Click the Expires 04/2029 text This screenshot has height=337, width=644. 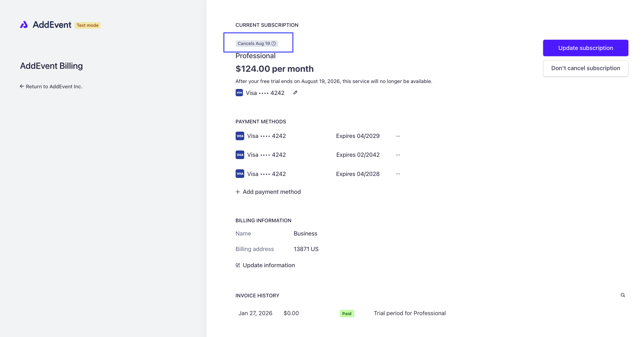pyautogui.click(x=358, y=136)
